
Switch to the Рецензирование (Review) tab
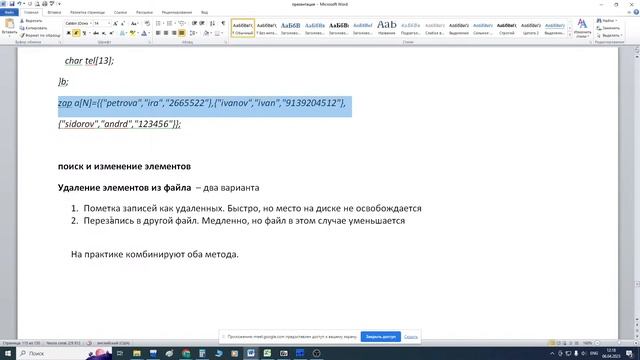coord(177,12)
